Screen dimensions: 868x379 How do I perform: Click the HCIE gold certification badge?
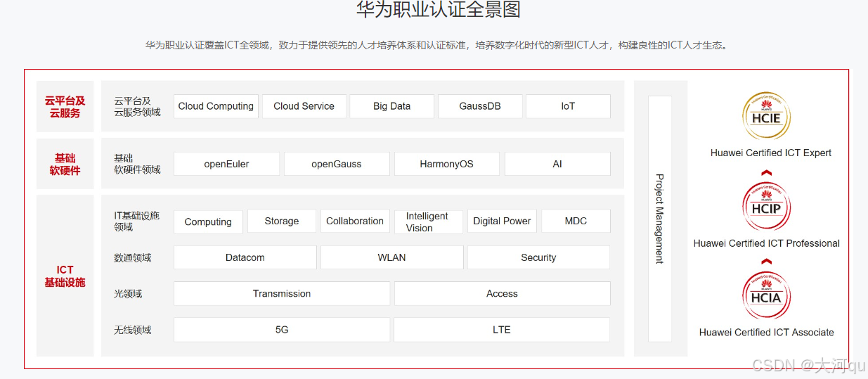(x=766, y=116)
